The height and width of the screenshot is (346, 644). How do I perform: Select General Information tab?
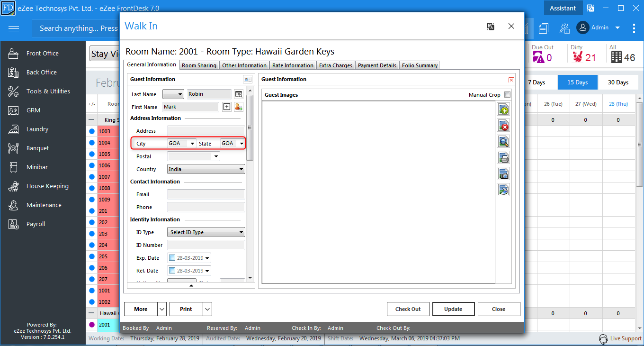[x=152, y=64]
